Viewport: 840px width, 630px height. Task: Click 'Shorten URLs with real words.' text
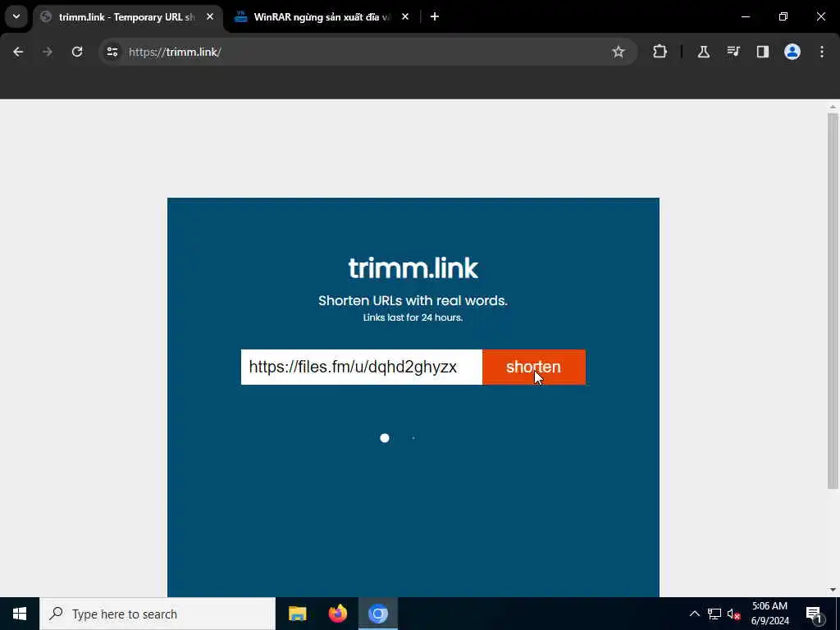coord(413,300)
